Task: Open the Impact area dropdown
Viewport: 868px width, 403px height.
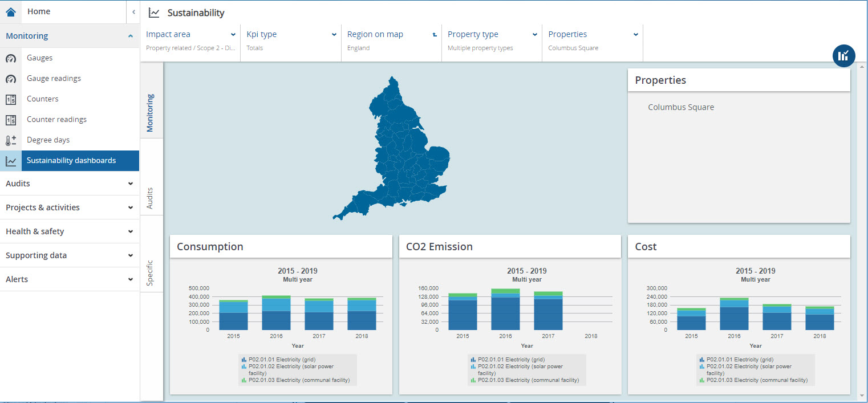Action: (234, 34)
